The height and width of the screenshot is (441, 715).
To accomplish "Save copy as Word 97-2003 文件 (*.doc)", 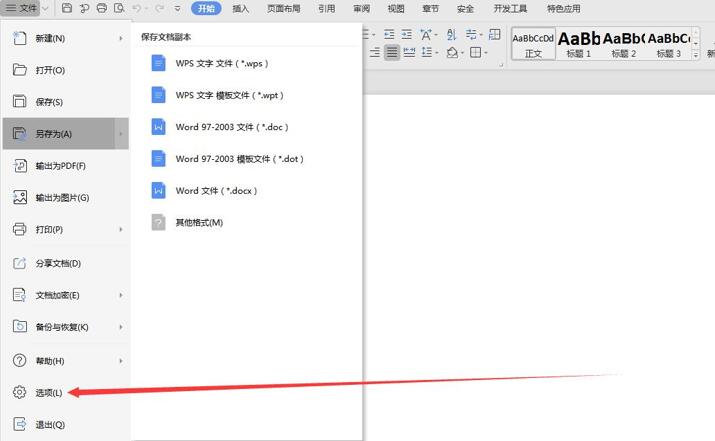I will [x=247, y=127].
